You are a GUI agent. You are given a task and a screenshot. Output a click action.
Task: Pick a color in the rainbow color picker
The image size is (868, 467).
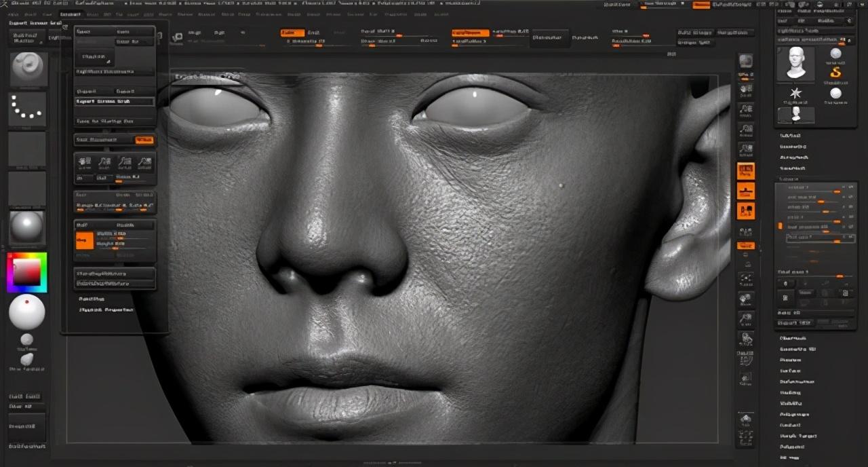(27, 272)
